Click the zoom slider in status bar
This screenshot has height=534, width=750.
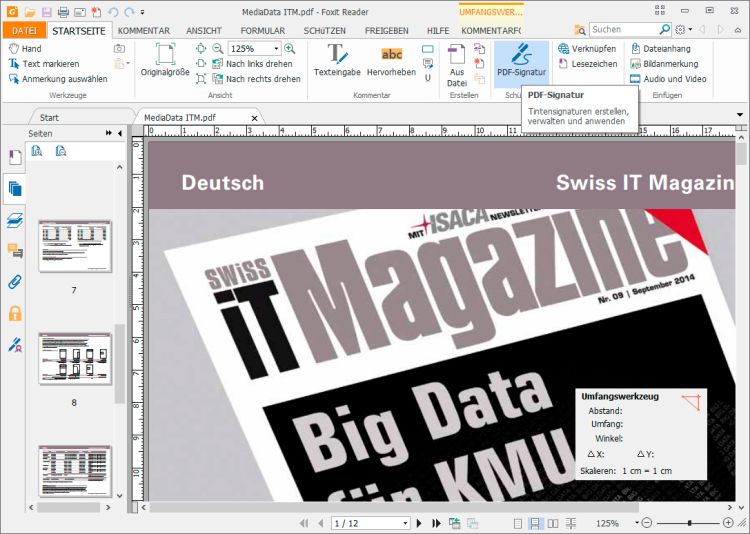[690, 523]
